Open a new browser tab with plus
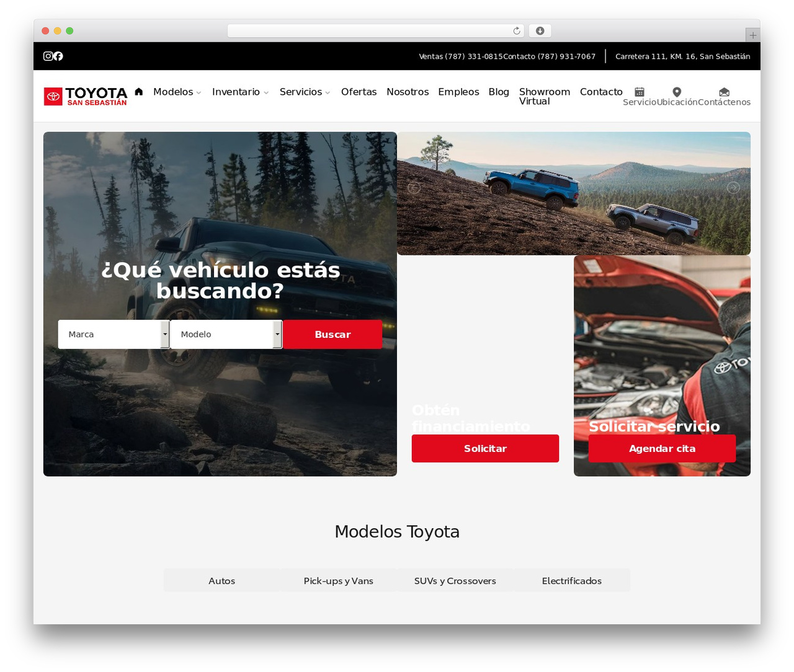Image resolution: width=794 pixels, height=672 pixels. (752, 35)
